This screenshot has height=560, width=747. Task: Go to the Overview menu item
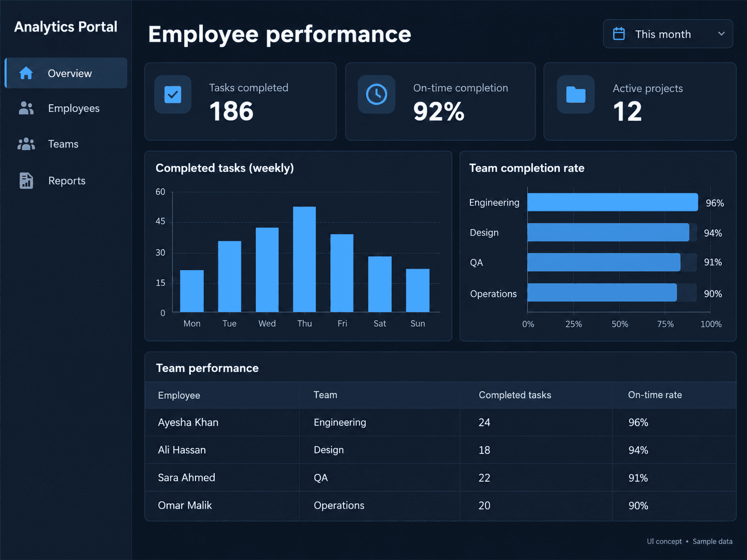pos(66,73)
